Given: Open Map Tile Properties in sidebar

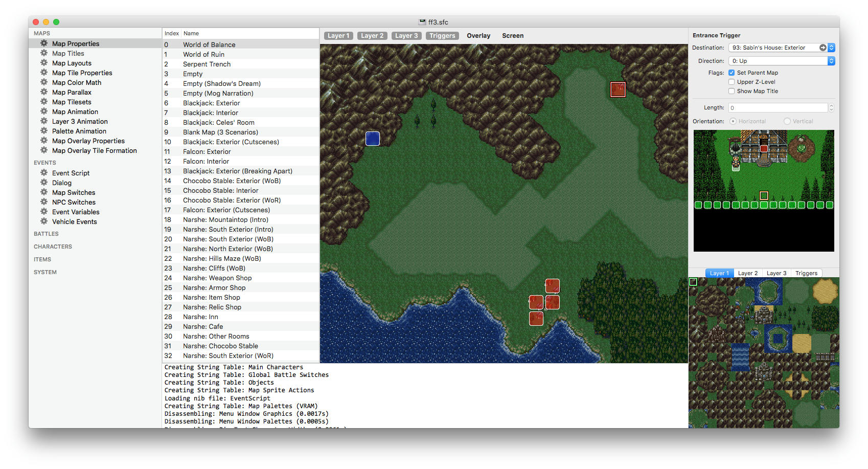Looking at the screenshot, I should pos(82,73).
